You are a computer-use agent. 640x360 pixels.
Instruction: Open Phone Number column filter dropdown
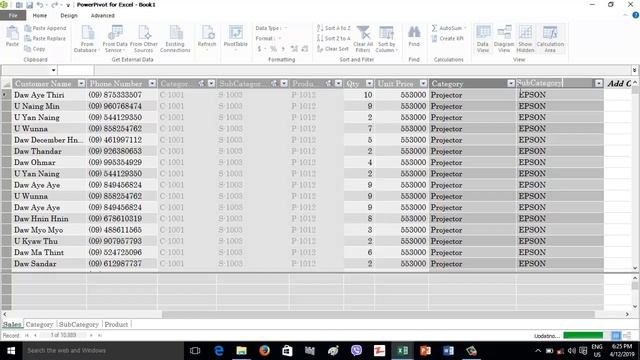(152, 84)
